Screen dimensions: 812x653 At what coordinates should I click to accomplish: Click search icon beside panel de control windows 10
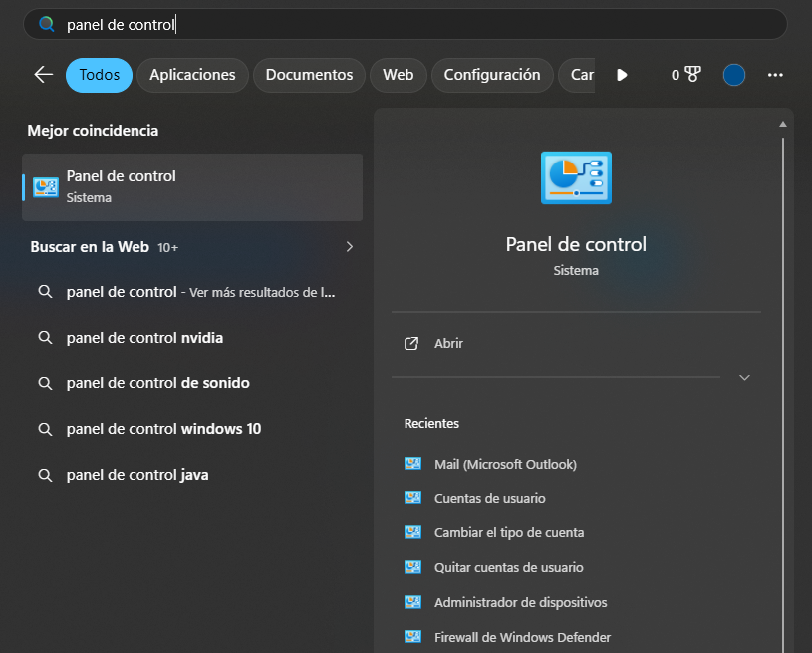(x=45, y=429)
